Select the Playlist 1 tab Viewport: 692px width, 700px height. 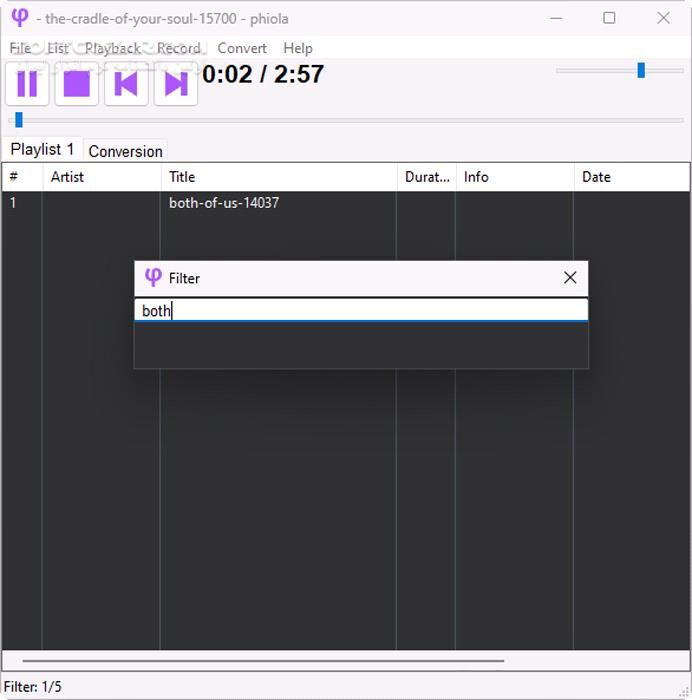click(x=42, y=149)
